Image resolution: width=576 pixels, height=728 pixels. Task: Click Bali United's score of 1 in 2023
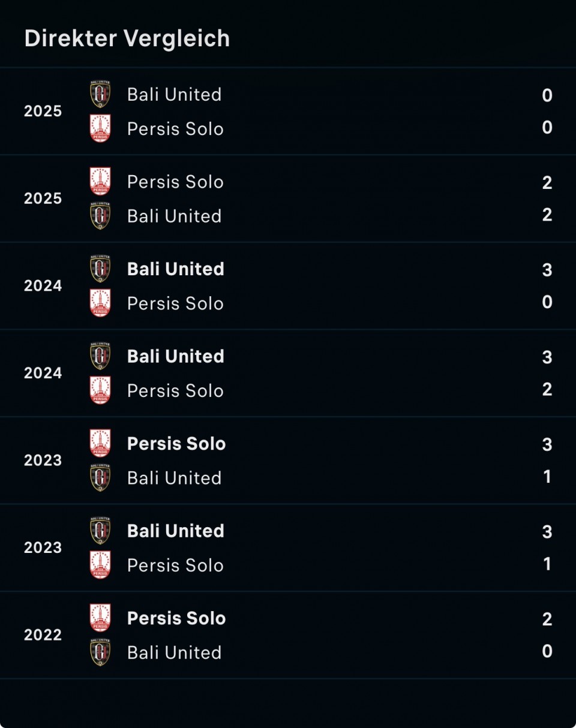(547, 477)
